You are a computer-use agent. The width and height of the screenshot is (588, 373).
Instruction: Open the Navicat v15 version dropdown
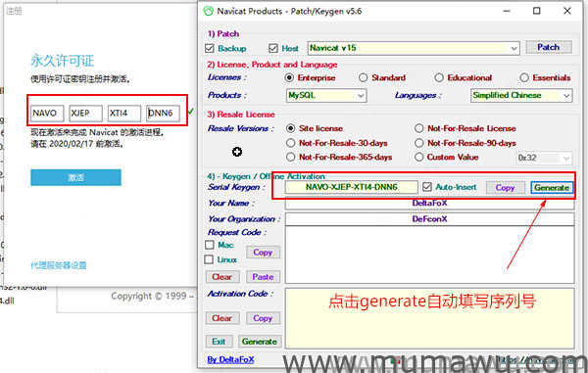[414, 48]
